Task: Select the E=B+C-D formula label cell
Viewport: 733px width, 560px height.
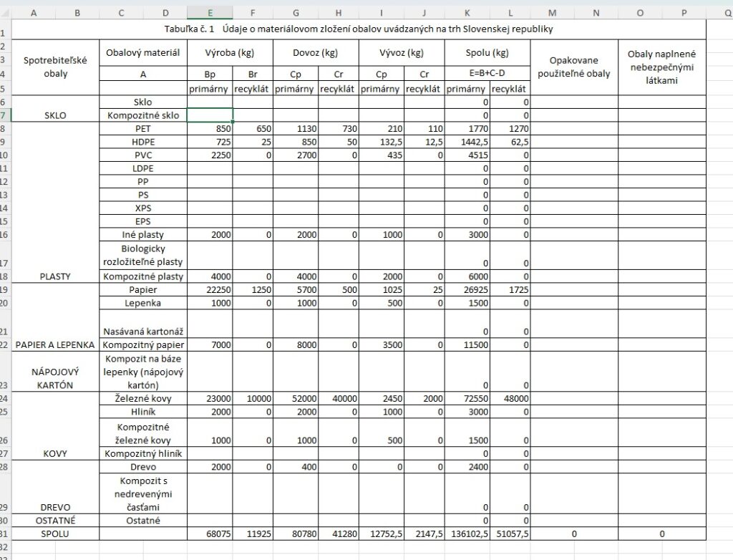Action: tap(487, 74)
